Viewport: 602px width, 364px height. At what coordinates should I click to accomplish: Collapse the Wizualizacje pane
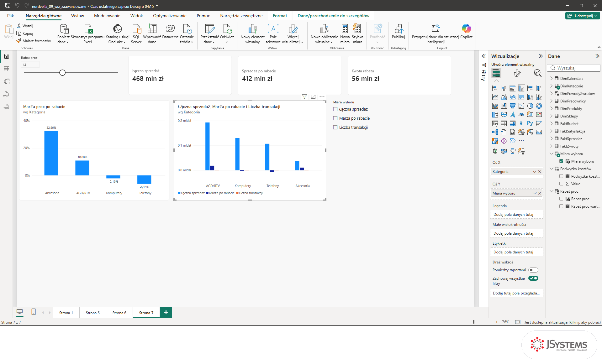[541, 56]
